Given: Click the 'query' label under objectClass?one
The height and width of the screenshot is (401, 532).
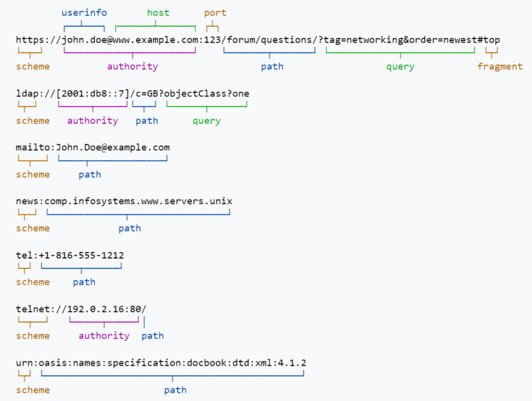Looking at the screenshot, I should click(206, 121).
